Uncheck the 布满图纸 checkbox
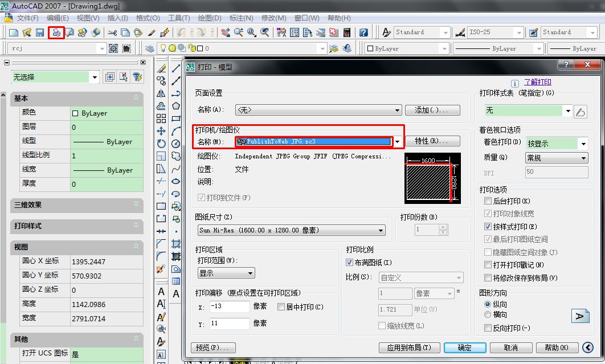The image size is (605, 364). point(350,263)
